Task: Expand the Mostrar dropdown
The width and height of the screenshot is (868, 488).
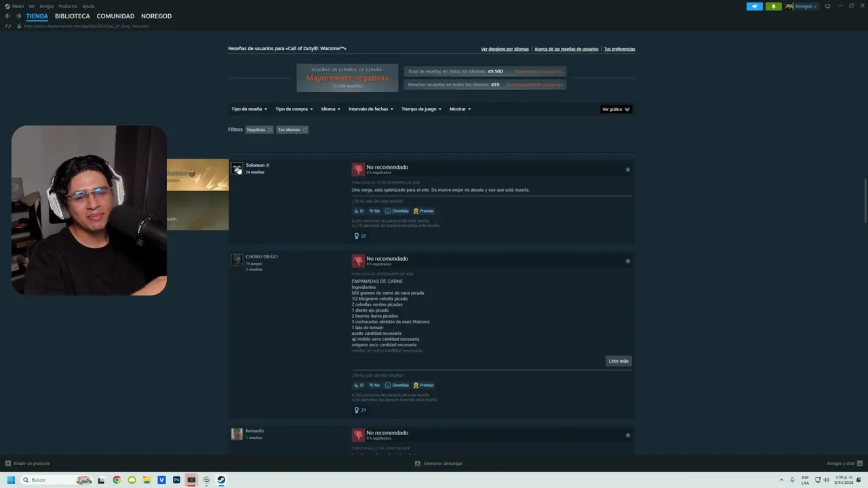Action: point(460,109)
